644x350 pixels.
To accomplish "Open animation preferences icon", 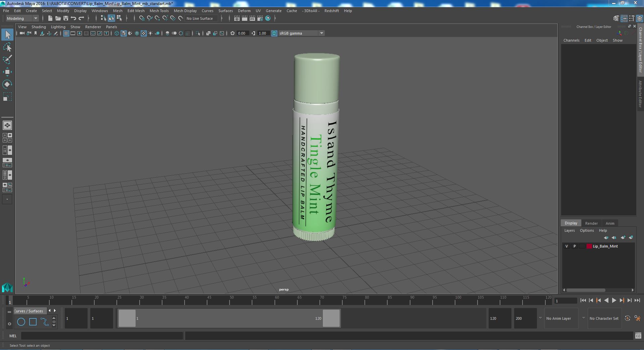I will pos(637,318).
